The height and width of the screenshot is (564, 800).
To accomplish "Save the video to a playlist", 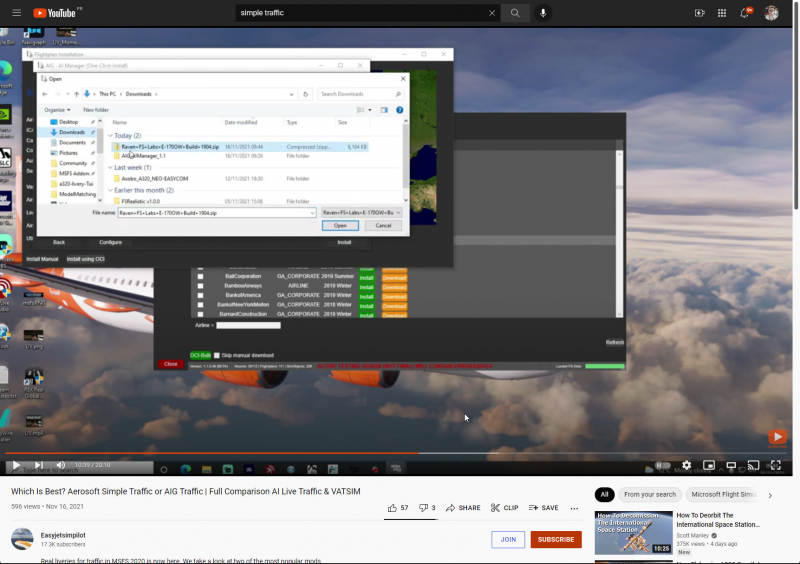I will 543,508.
